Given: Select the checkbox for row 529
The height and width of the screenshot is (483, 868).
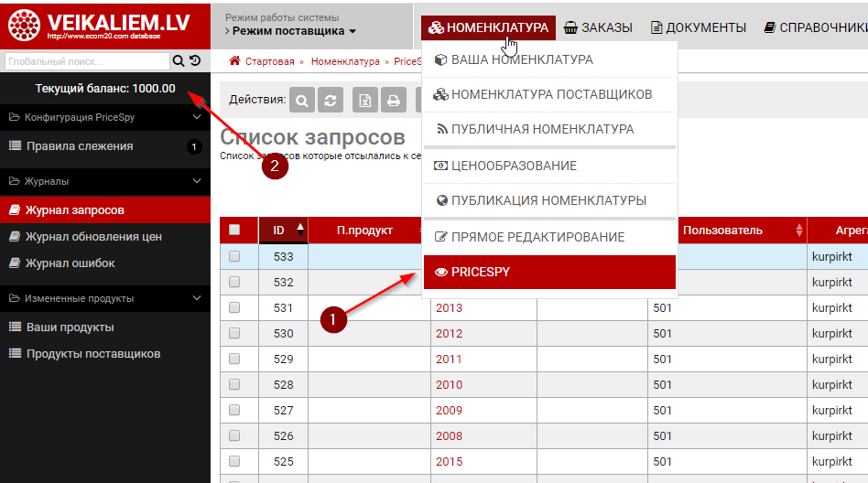Looking at the screenshot, I should pos(234,360).
